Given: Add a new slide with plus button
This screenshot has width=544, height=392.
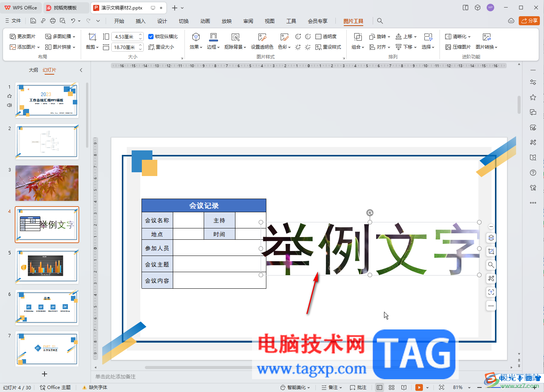Looking at the screenshot, I should point(45,374).
